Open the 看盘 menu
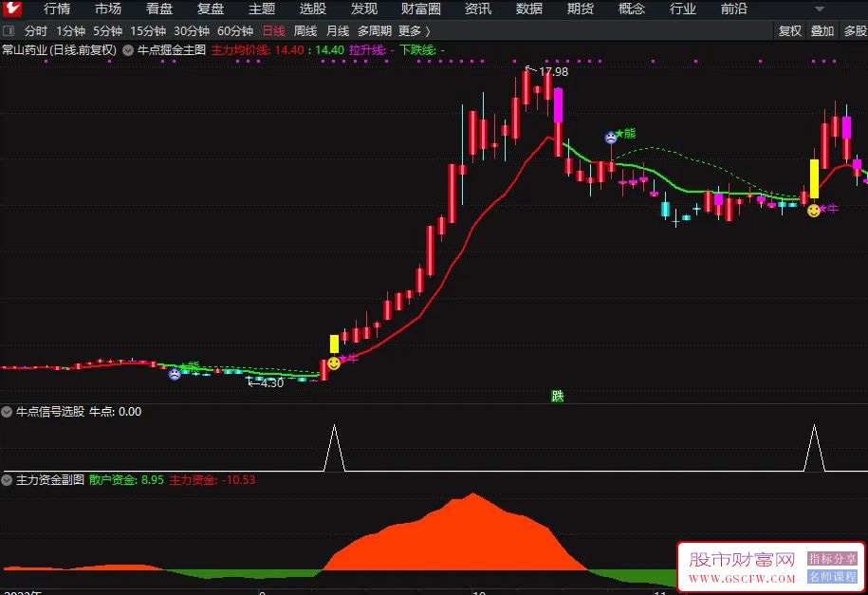The image size is (868, 595). pos(159,9)
